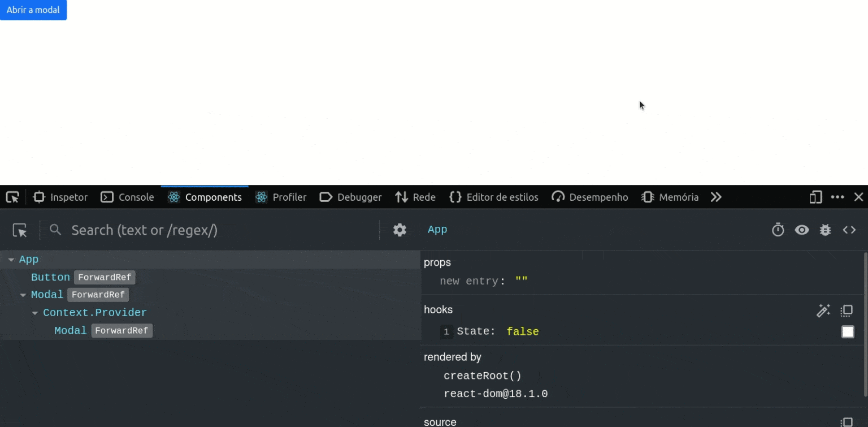Select the React component inspect picker icon

pyautogui.click(x=20, y=230)
